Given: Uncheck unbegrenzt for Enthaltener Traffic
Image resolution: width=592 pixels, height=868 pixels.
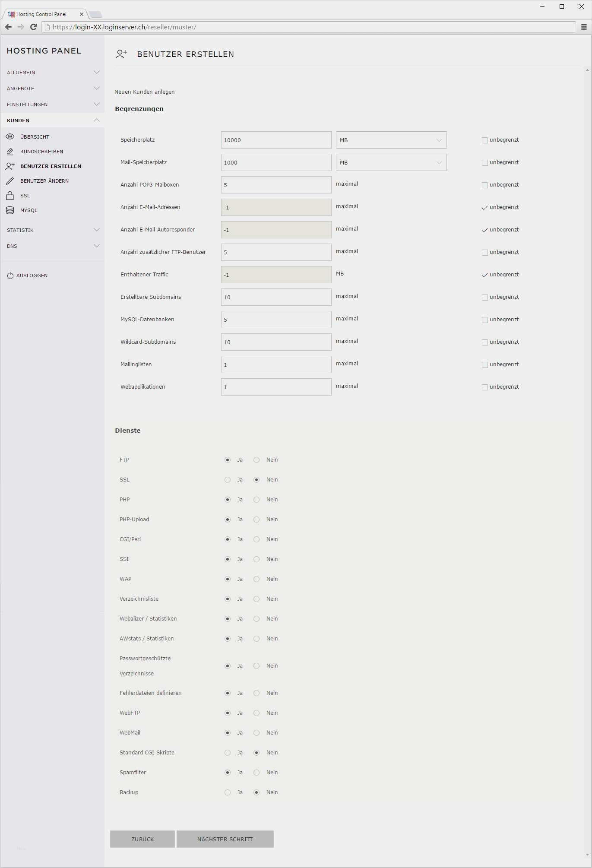Looking at the screenshot, I should (x=485, y=275).
